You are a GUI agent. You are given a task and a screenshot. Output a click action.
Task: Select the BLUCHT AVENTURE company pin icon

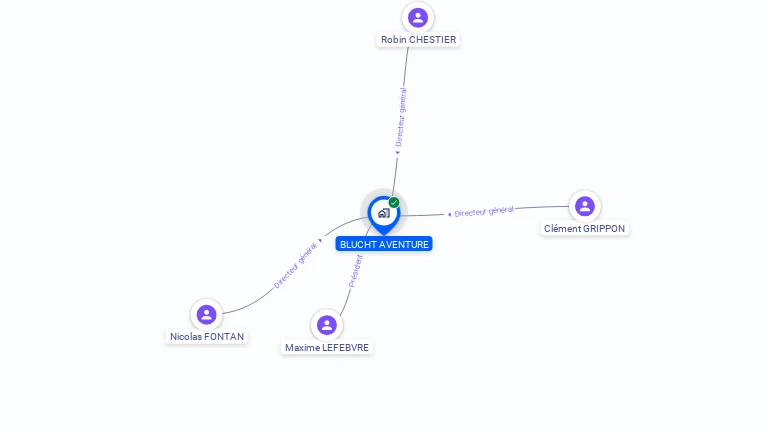click(384, 215)
